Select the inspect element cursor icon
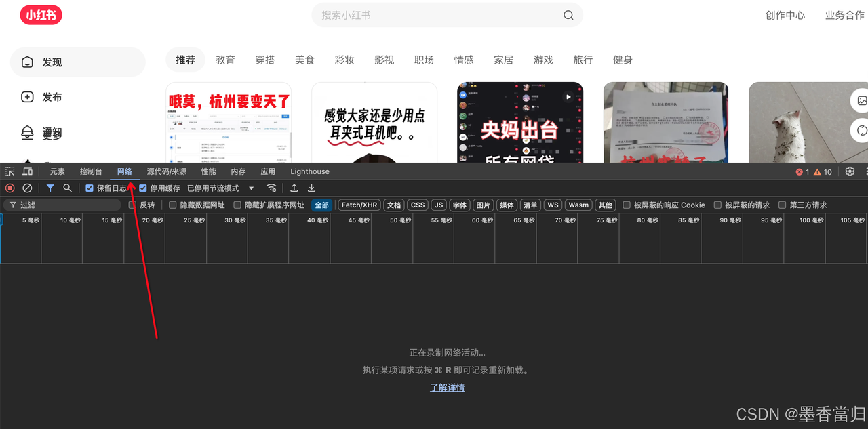 (x=9, y=171)
